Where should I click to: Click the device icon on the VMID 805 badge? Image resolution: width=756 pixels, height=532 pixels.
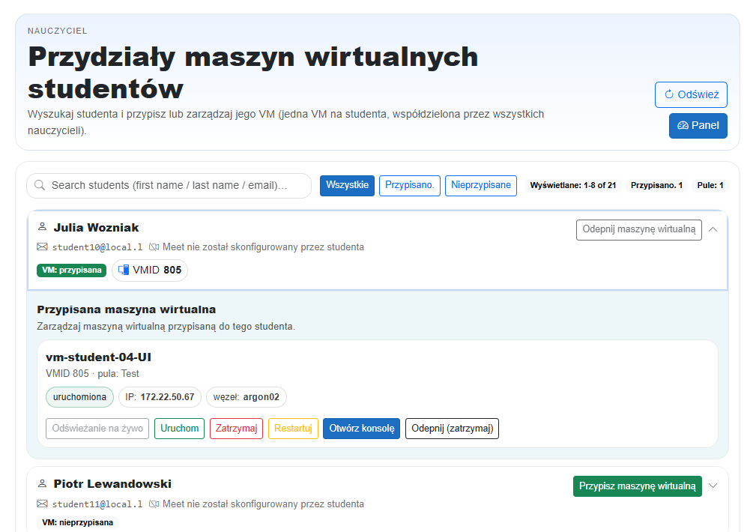pos(122,270)
